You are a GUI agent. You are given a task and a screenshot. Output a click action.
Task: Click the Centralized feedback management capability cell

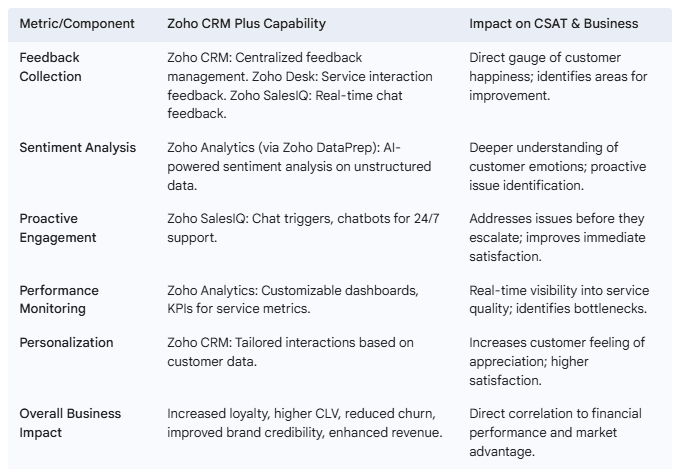300,85
